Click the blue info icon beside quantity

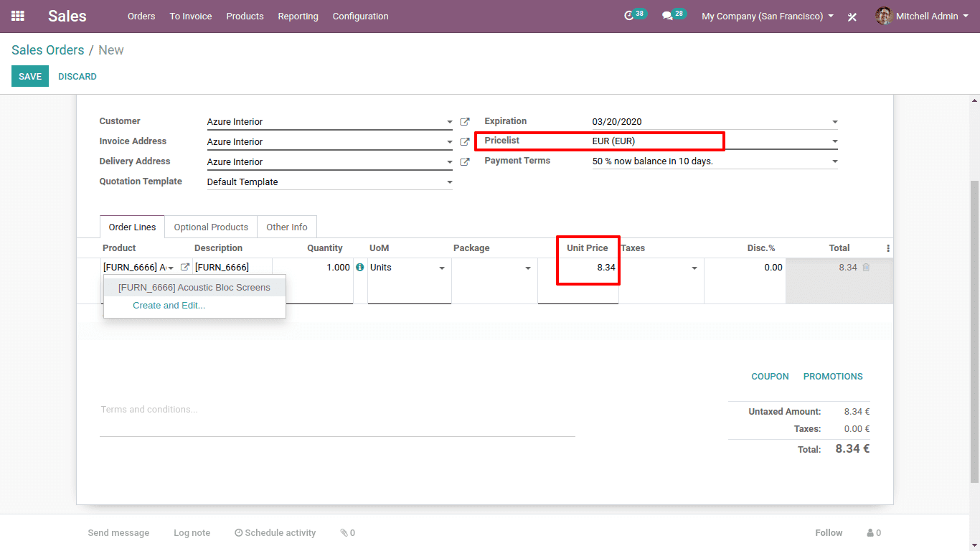click(x=360, y=267)
